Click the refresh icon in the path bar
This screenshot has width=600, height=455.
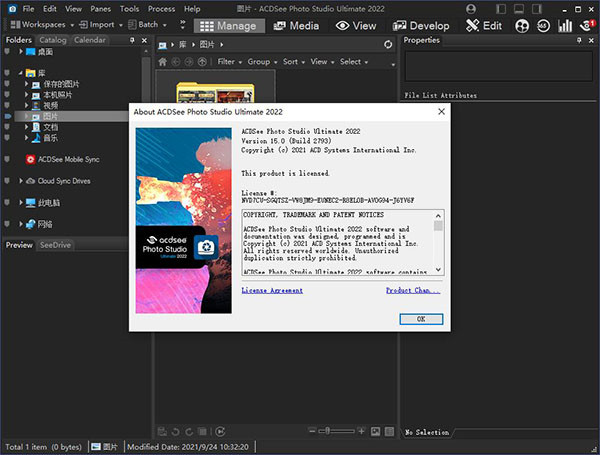(x=389, y=45)
